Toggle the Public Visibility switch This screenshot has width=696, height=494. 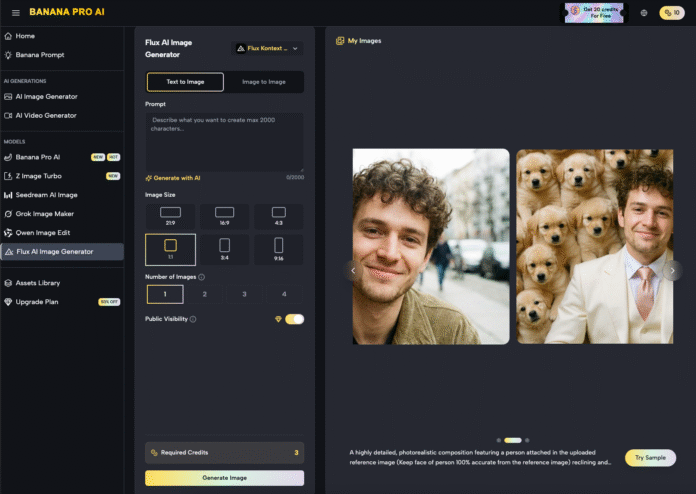294,319
